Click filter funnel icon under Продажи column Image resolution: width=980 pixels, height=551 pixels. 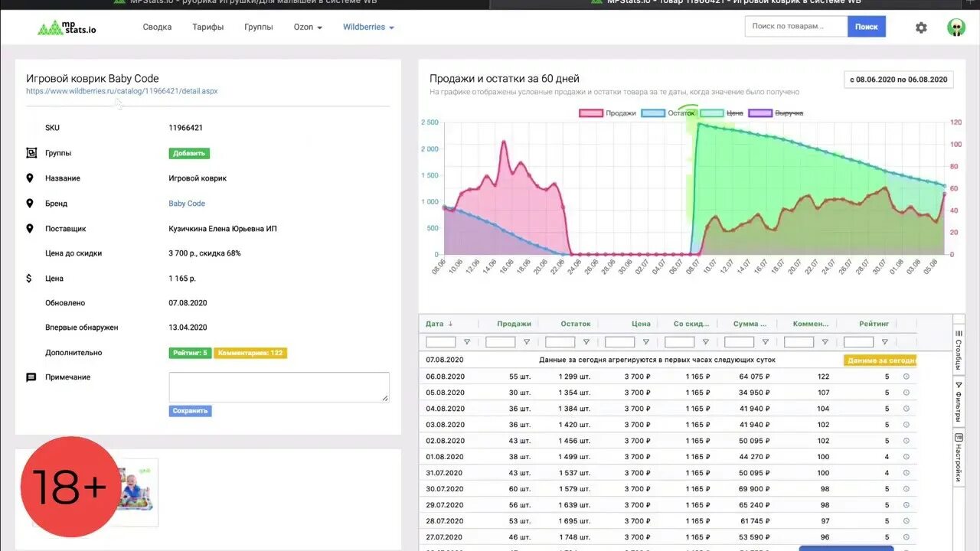coord(527,342)
